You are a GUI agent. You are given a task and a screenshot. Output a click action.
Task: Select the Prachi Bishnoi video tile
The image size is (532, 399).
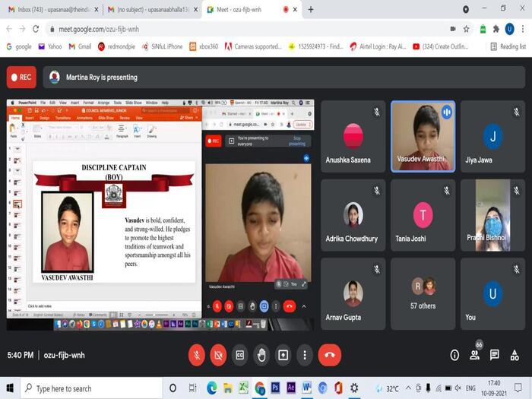492,215
